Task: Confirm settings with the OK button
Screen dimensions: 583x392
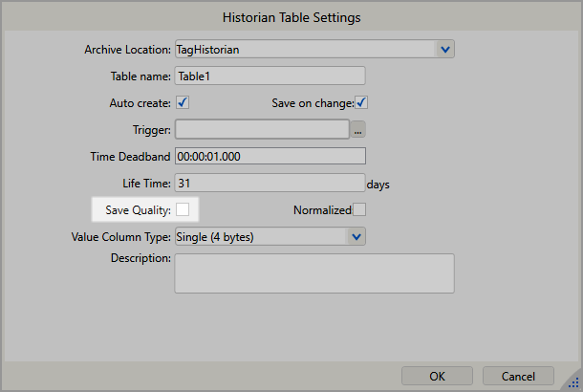Action: click(437, 375)
